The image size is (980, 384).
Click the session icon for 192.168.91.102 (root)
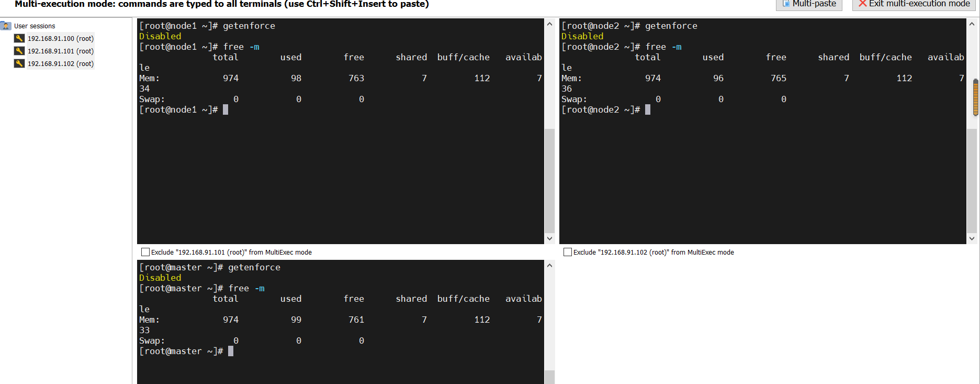pyautogui.click(x=19, y=63)
